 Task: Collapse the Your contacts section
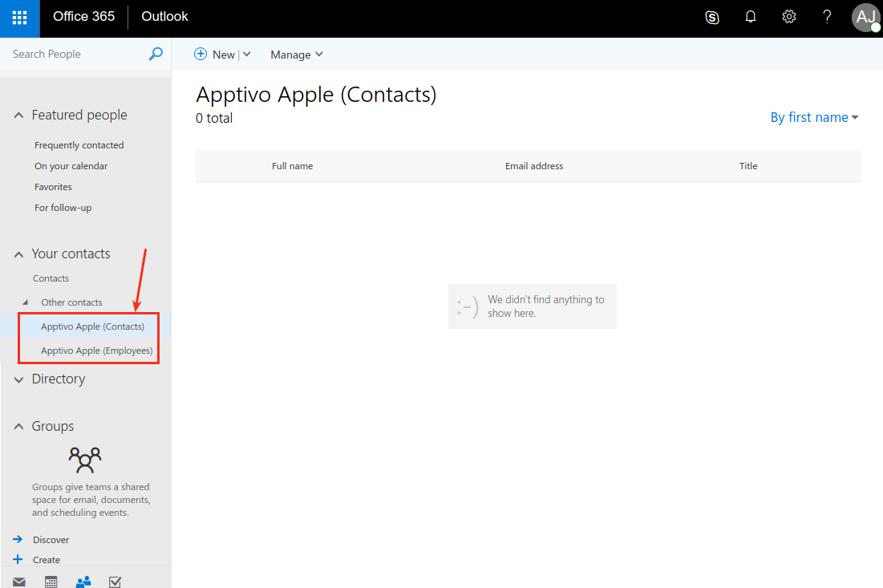18,254
